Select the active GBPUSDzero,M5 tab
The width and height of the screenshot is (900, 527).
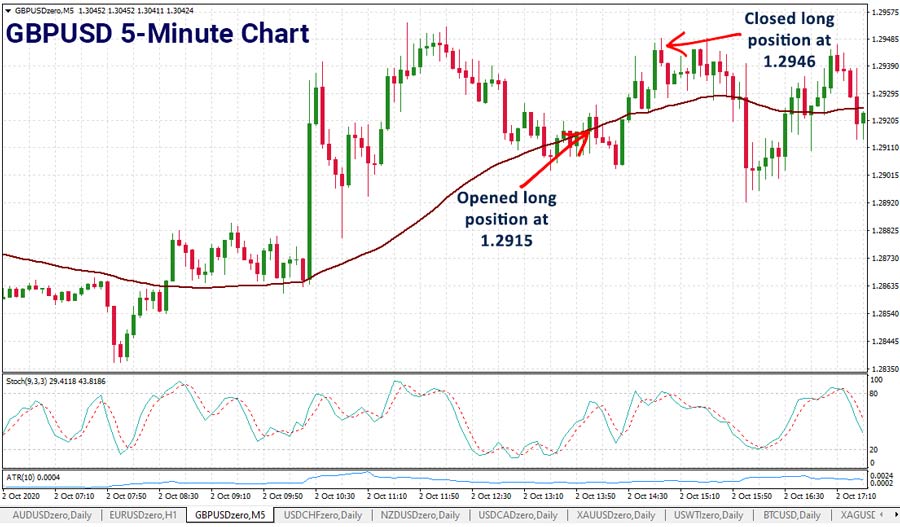(231, 515)
